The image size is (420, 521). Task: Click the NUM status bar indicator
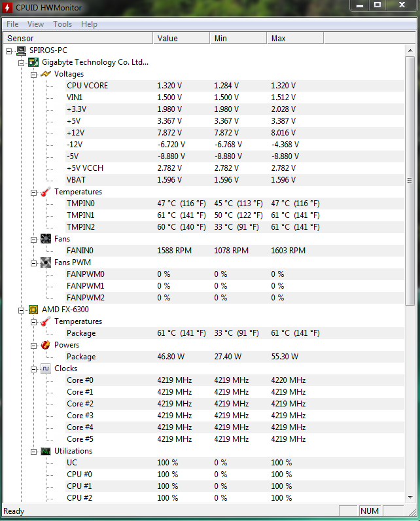click(x=370, y=511)
